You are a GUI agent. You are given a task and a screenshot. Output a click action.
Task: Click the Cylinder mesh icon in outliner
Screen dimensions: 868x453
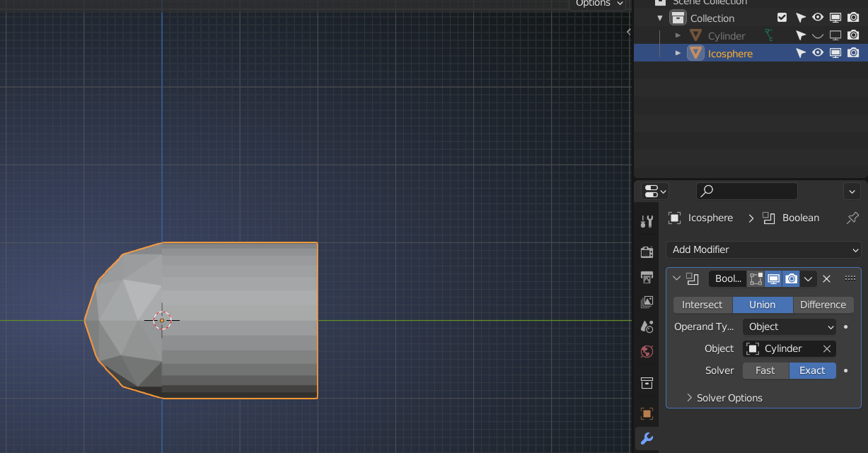tap(695, 35)
